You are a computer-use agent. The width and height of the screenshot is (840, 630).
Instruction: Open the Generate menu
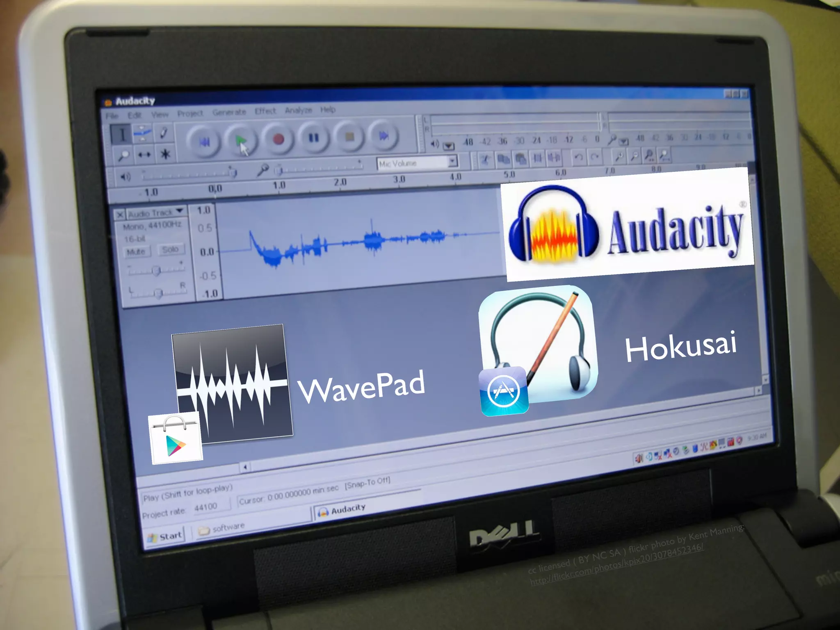pos(229,112)
